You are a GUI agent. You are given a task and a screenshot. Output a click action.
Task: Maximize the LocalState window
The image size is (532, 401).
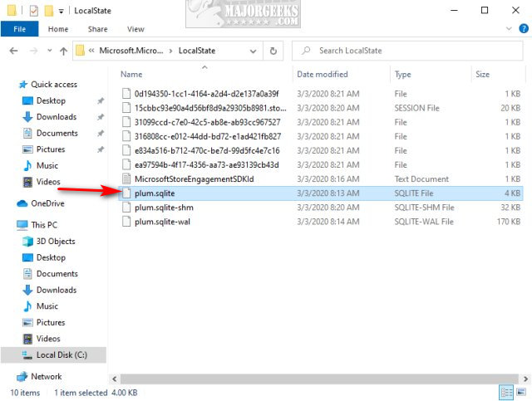(485, 11)
